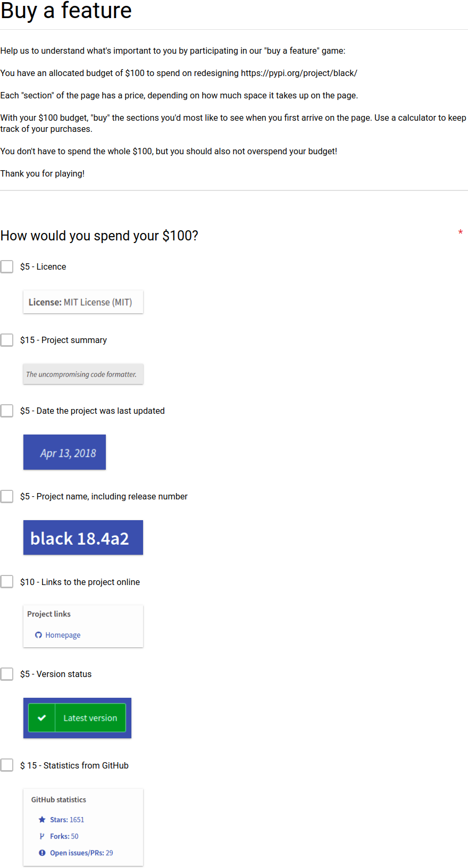The image size is (468, 868).
Task: Enable the $5 Project name checkbox
Action: pyautogui.click(x=7, y=496)
